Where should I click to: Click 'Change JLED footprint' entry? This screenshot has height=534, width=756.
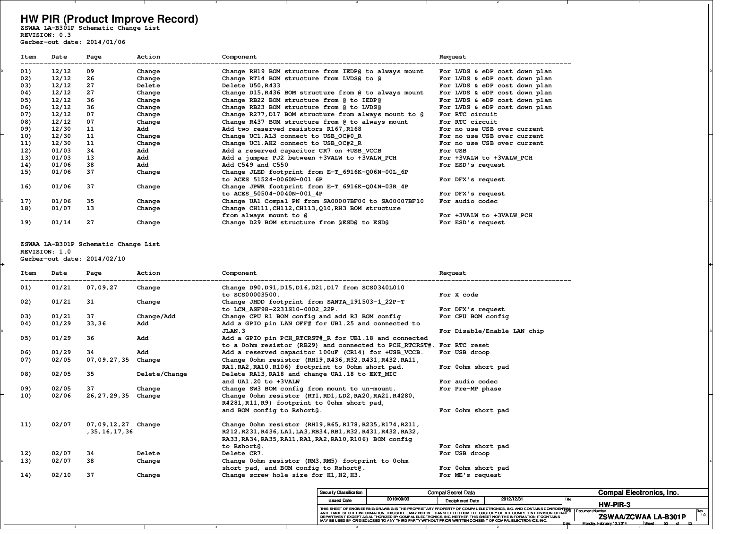(x=315, y=172)
